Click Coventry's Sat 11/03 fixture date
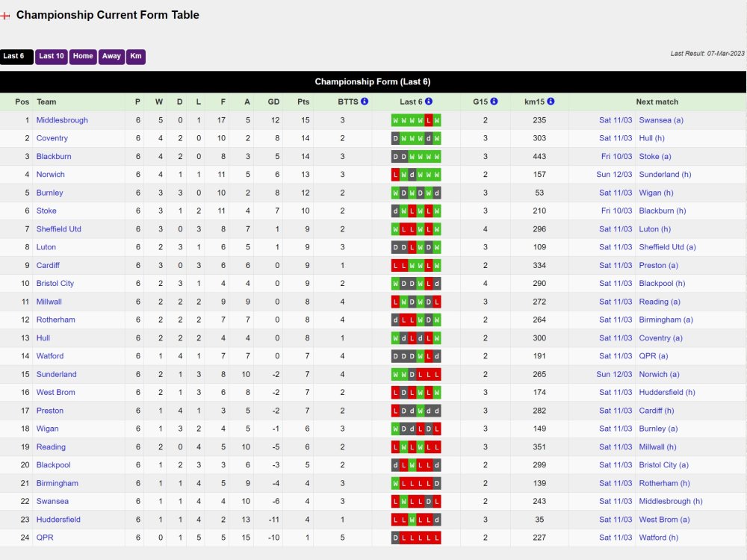 [616, 138]
